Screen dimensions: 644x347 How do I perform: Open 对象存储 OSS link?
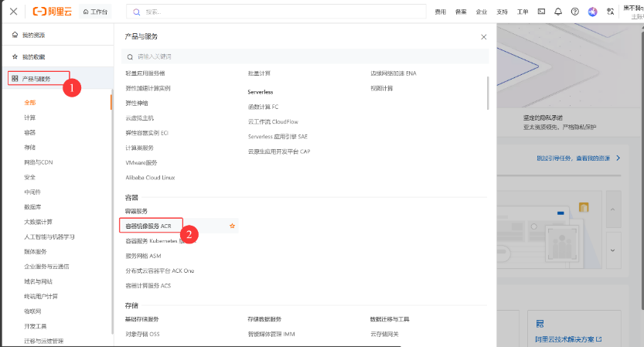tap(142, 335)
